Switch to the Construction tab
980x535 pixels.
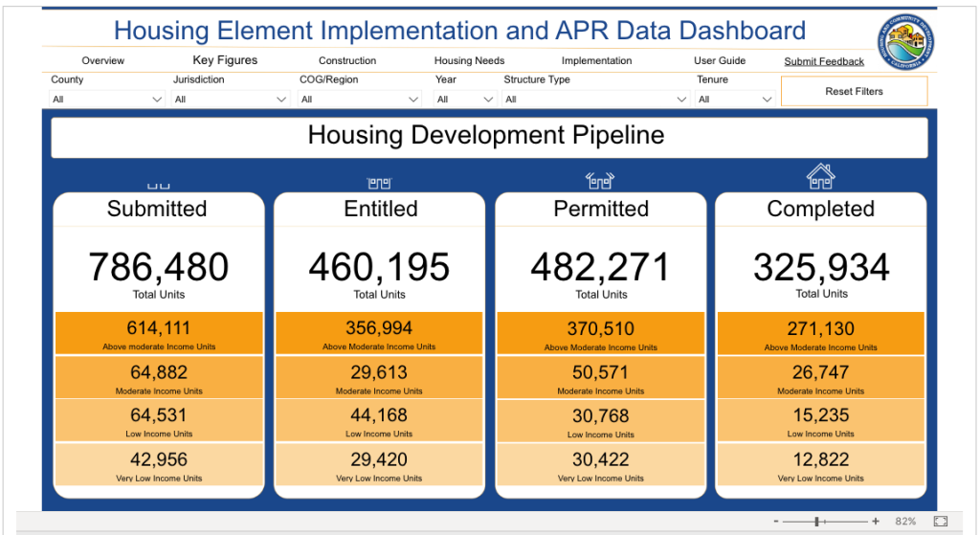pyautogui.click(x=347, y=61)
